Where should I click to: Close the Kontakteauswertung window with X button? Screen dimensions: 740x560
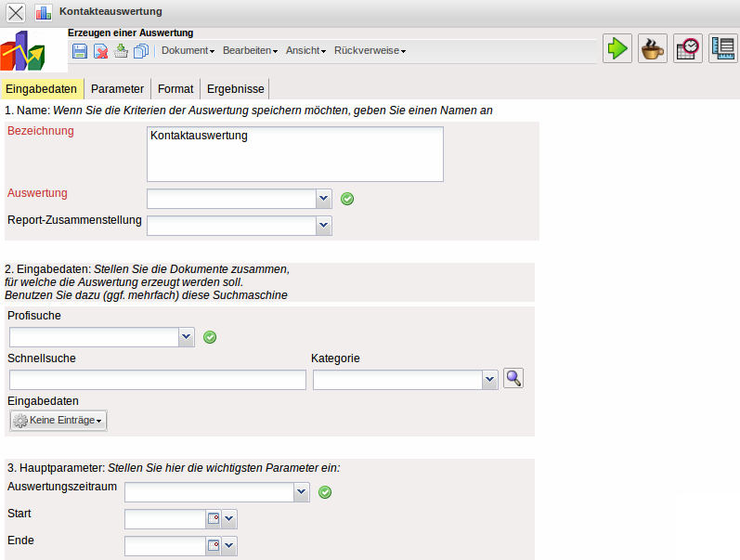click(x=17, y=13)
